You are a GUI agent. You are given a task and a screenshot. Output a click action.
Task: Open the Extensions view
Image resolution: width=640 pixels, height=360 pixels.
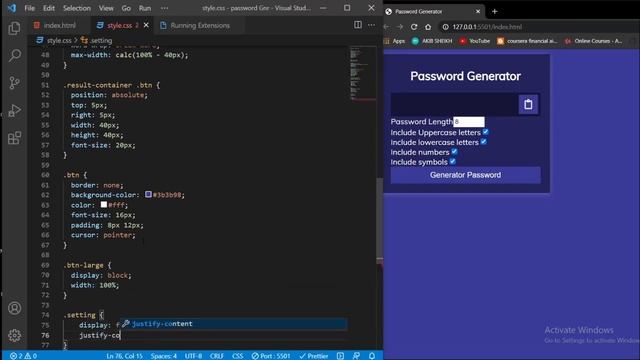[14, 138]
